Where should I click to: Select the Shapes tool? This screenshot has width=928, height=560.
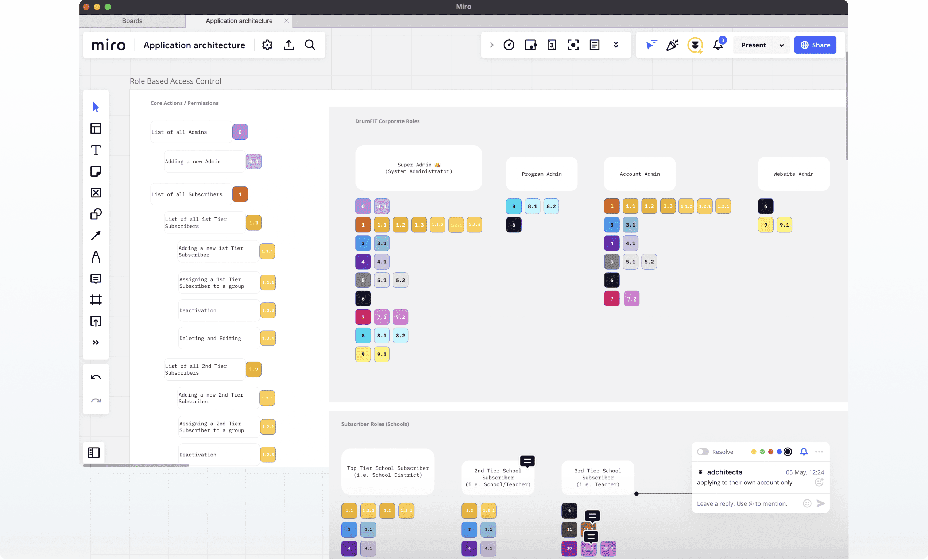(96, 214)
